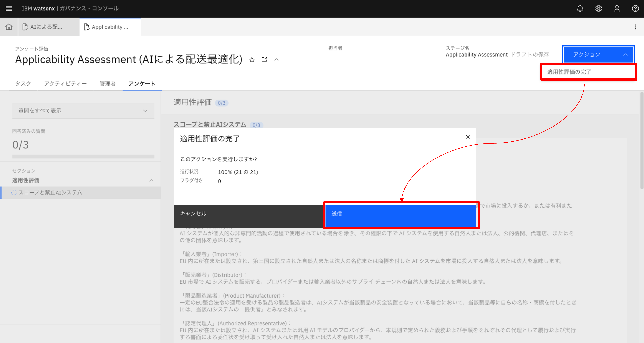Open the vertical three-dot overflow menu
644x343 pixels.
635,27
